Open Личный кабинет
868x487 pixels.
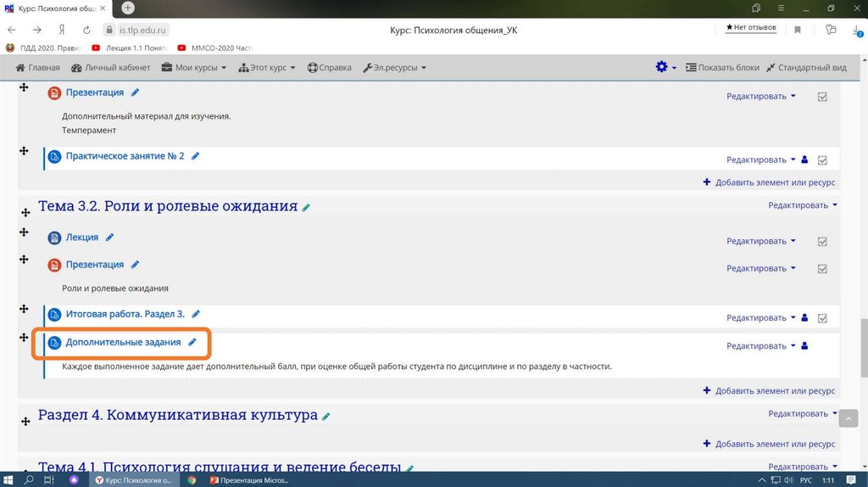click(x=111, y=68)
